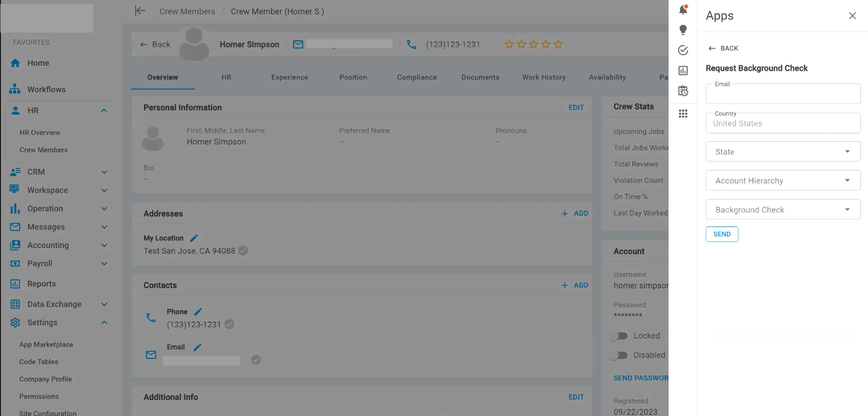
Task: Open the notifications bell icon
Action: tap(683, 10)
